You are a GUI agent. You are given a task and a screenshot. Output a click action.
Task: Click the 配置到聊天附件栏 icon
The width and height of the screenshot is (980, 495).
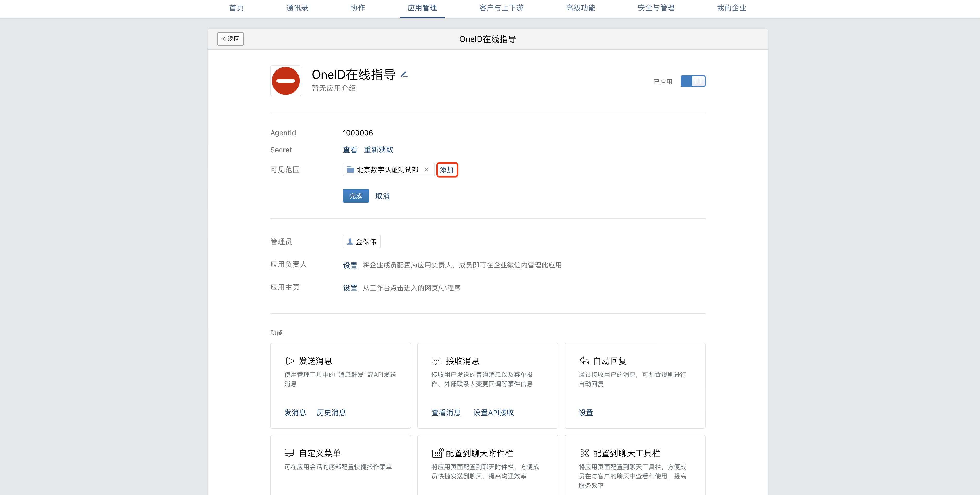(x=437, y=453)
